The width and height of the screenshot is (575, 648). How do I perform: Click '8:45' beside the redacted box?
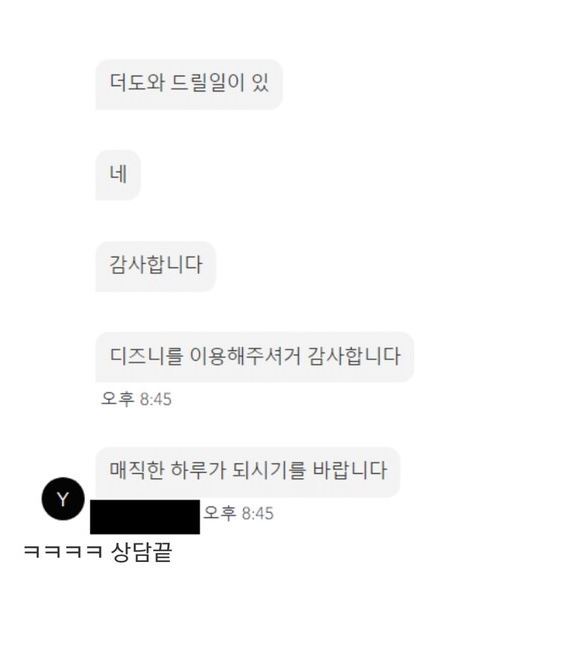(x=258, y=513)
